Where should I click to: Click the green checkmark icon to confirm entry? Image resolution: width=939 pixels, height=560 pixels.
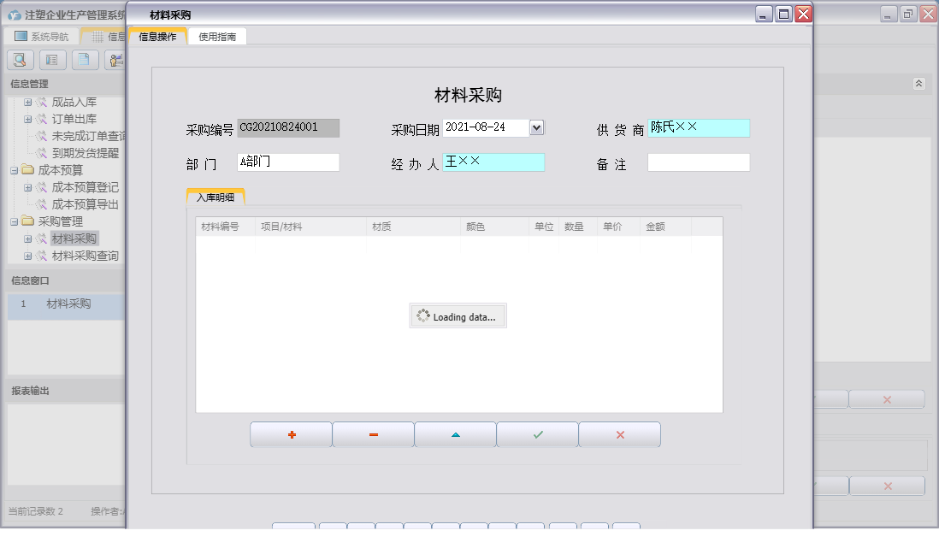click(x=537, y=434)
